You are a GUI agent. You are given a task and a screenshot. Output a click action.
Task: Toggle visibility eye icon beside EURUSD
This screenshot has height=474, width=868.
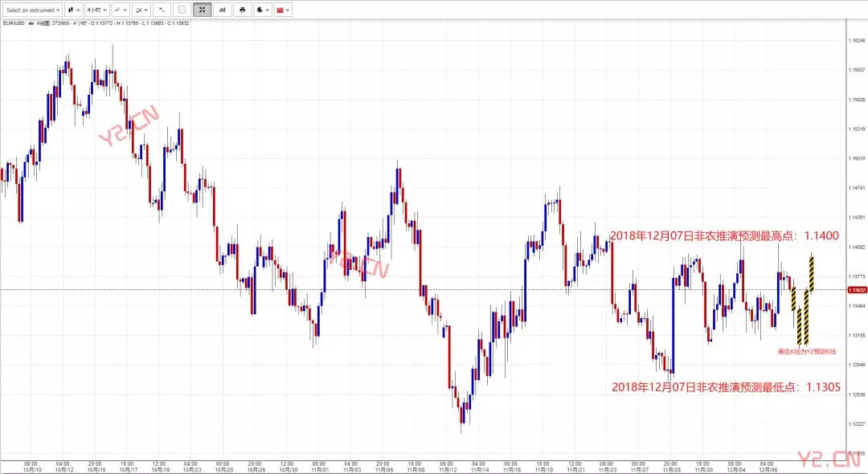pyautogui.click(x=31, y=23)
